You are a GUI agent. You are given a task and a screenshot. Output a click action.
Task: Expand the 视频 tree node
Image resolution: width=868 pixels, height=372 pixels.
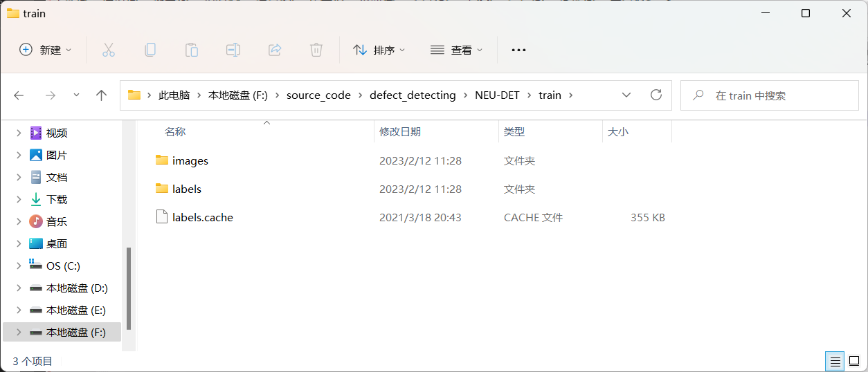(x=18, y=133)
